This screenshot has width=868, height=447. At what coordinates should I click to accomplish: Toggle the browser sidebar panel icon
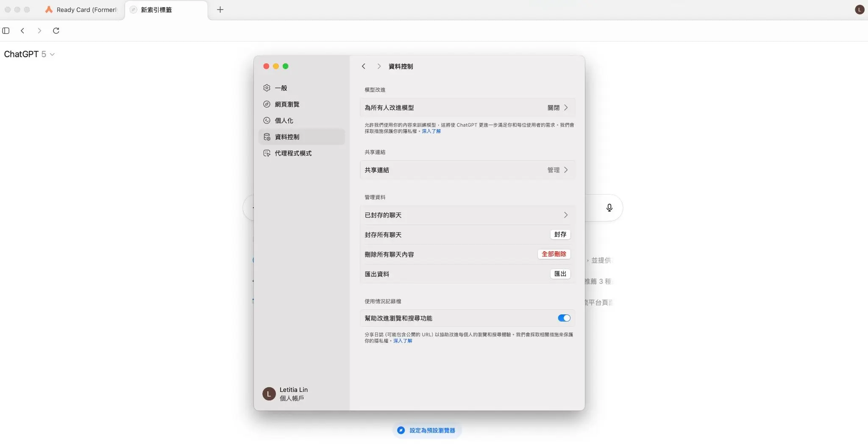point(6,31)
